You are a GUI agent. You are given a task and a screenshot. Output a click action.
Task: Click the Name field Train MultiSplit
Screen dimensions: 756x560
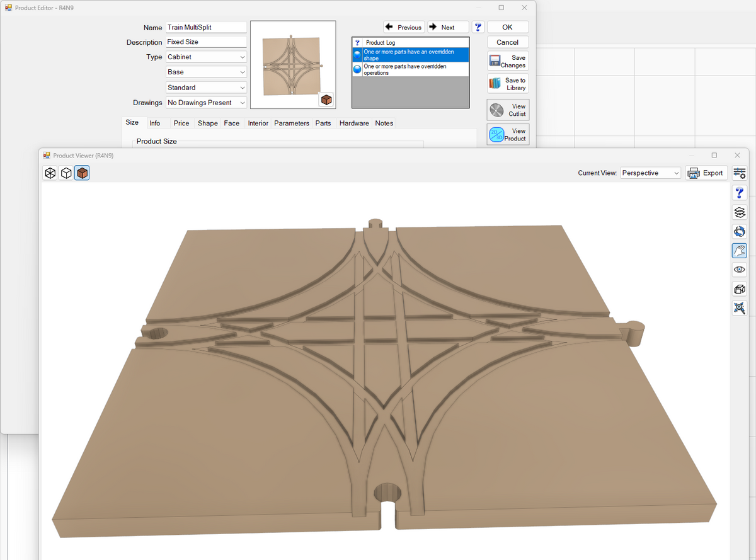205,28
